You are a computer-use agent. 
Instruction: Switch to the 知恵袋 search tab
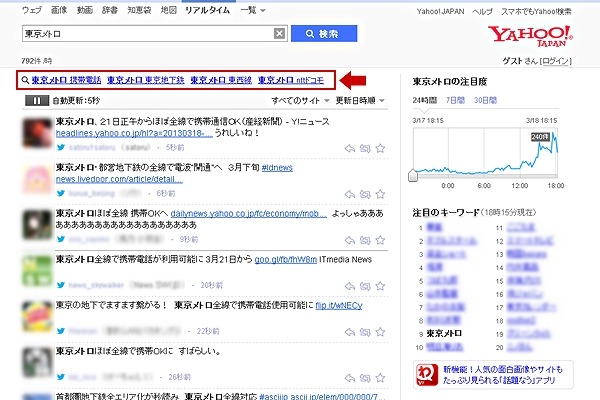coord(136,9)
